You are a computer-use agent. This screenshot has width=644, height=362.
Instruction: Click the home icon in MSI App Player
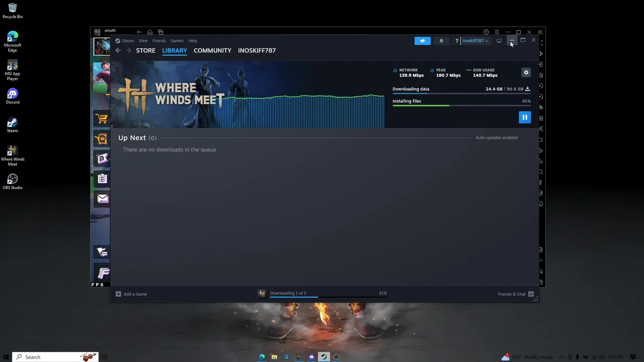tap(150, 32)
